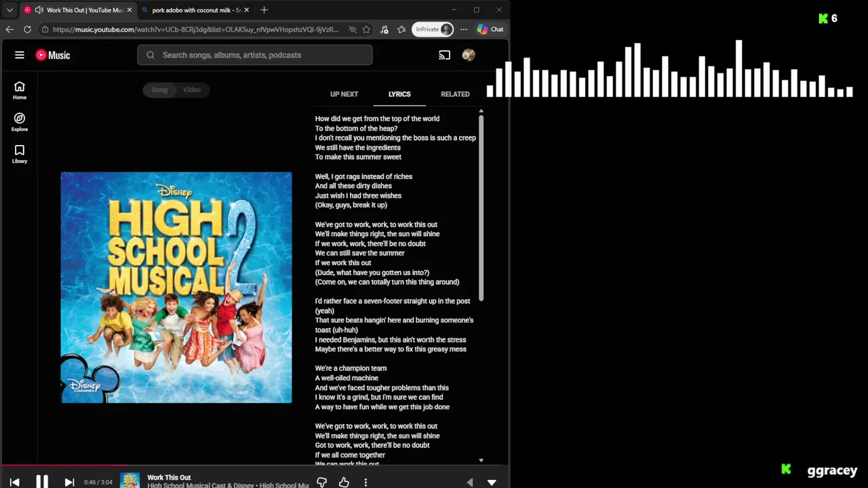Like the song Work This Out
This screenshot has width=868, height=488.
344,482
